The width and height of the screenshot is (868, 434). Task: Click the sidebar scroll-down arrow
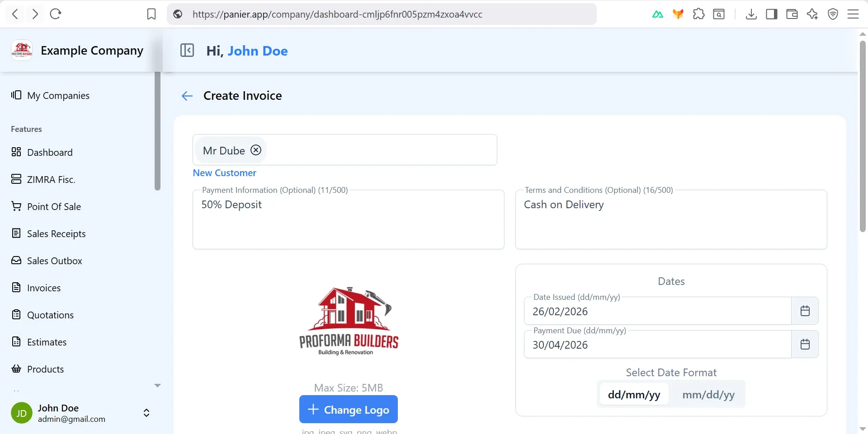(157, 385)
